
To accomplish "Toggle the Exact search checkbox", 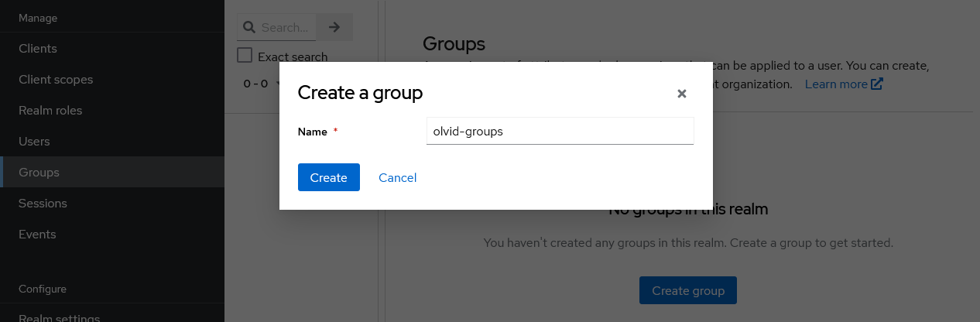I will pos(245,56).
